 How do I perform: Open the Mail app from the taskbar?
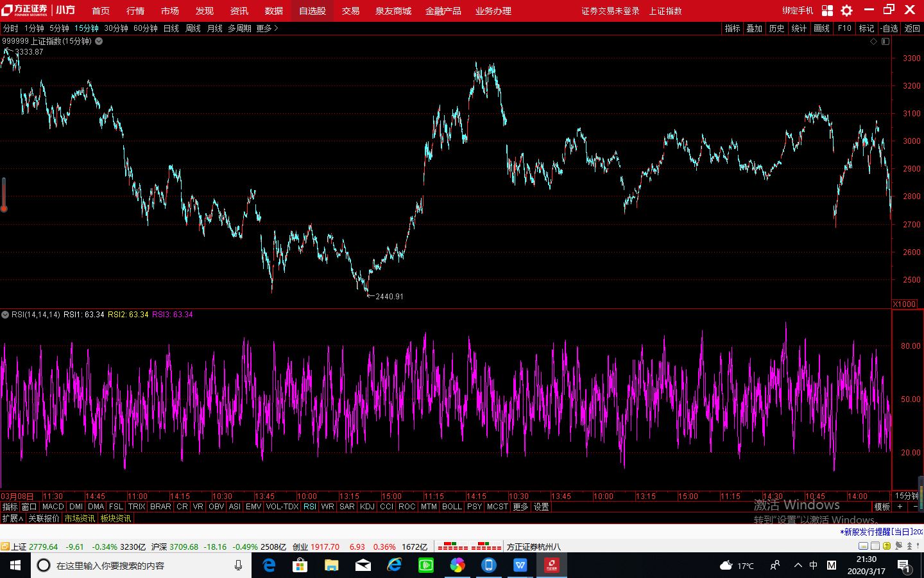pyautogui.click(x=363, y=565)
